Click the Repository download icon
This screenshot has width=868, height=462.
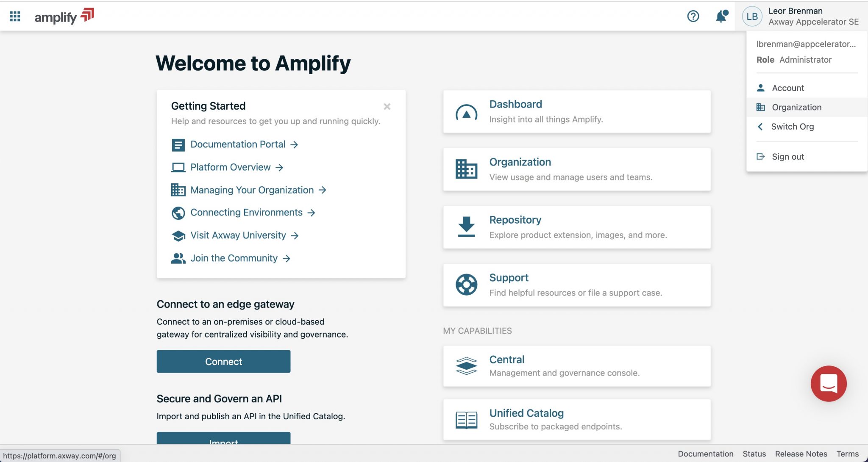pyautogui.click(x=466, y=227)
